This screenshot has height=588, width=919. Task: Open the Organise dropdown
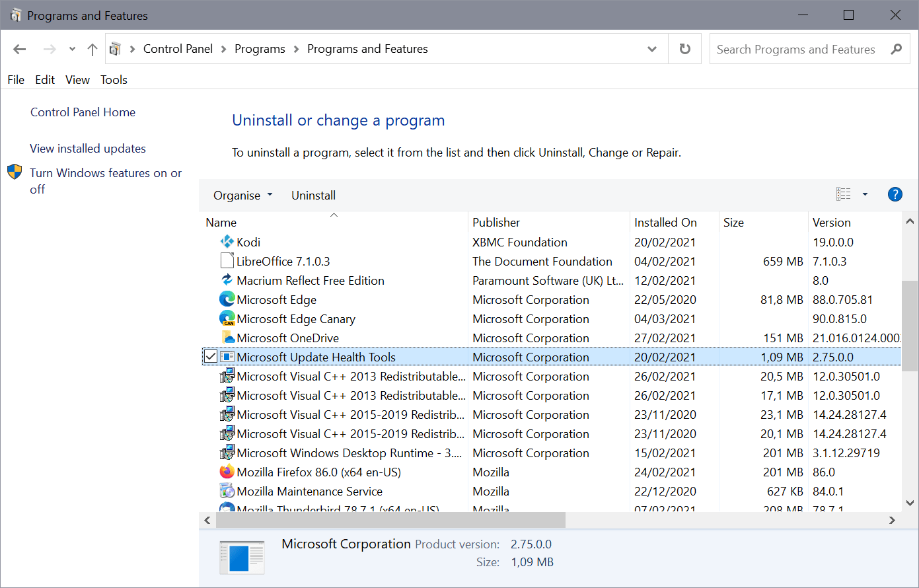(x=242, y=195)
